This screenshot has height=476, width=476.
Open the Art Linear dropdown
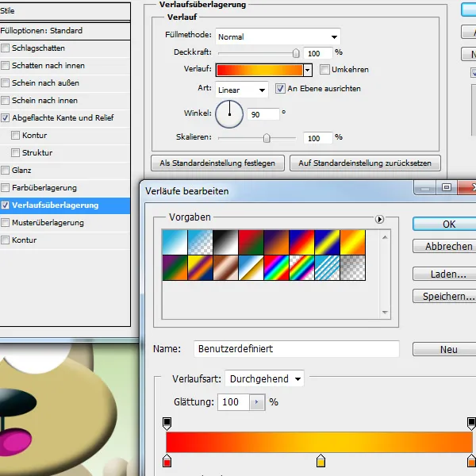click(x=242, y=90)
